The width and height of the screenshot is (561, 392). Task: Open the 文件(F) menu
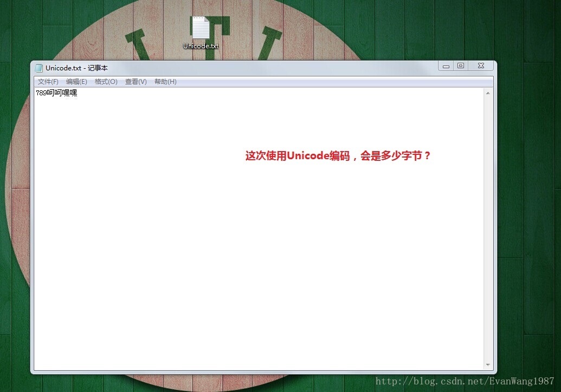click(48, 81)
